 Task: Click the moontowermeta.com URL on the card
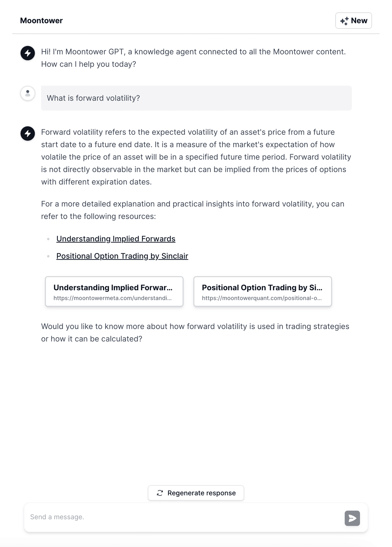(113, 298)
